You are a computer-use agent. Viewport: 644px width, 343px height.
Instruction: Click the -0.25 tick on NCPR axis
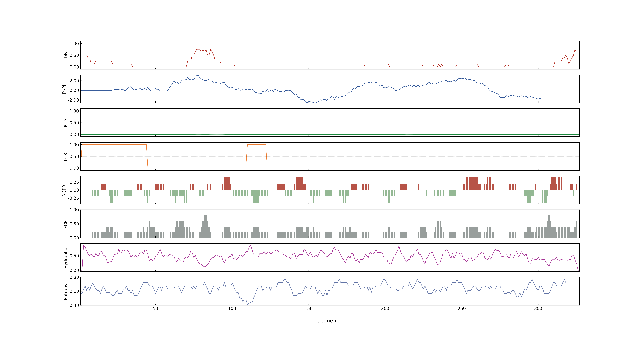(73, 198)
